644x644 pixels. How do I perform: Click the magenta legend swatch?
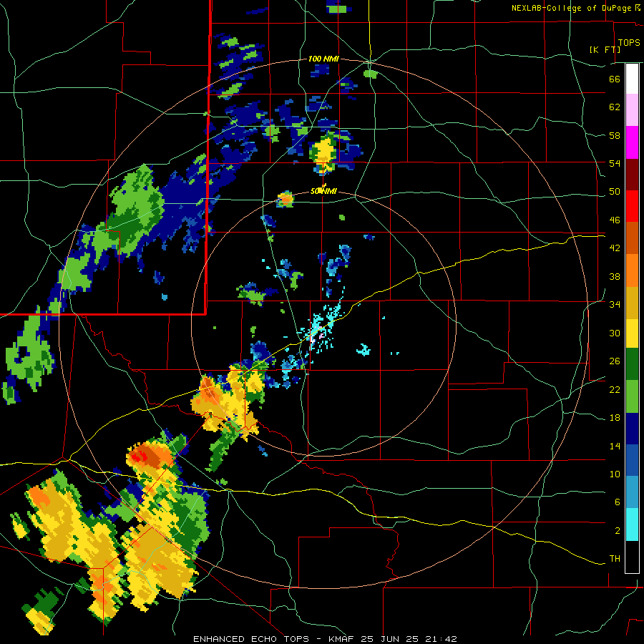point(632,142)
